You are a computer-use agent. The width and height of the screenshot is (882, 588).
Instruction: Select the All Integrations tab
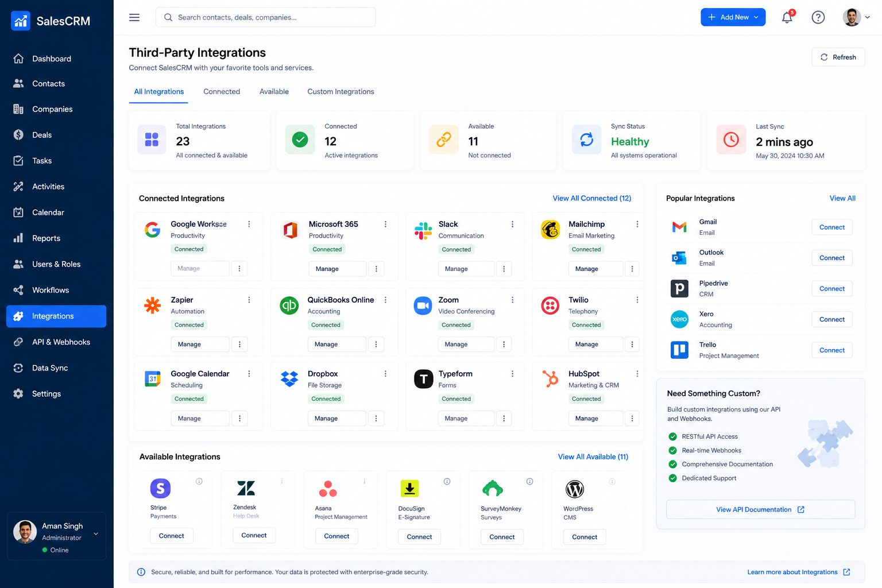click(159, 92)
